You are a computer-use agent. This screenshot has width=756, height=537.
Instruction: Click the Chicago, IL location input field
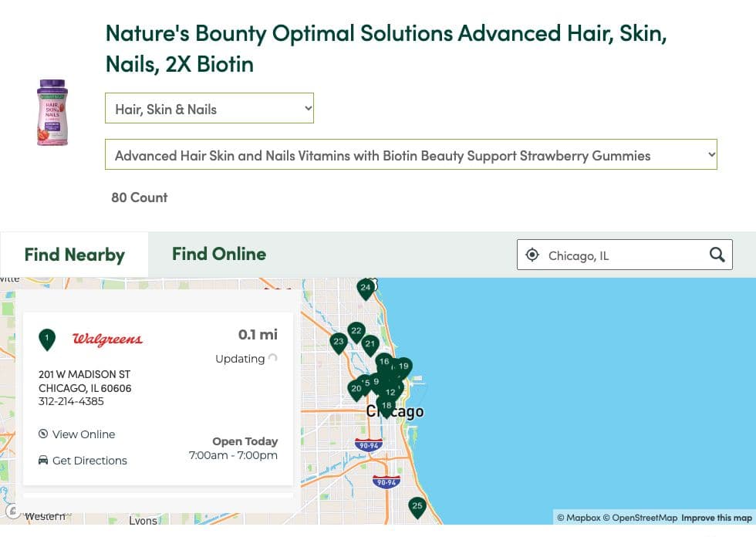pos(624,255)
